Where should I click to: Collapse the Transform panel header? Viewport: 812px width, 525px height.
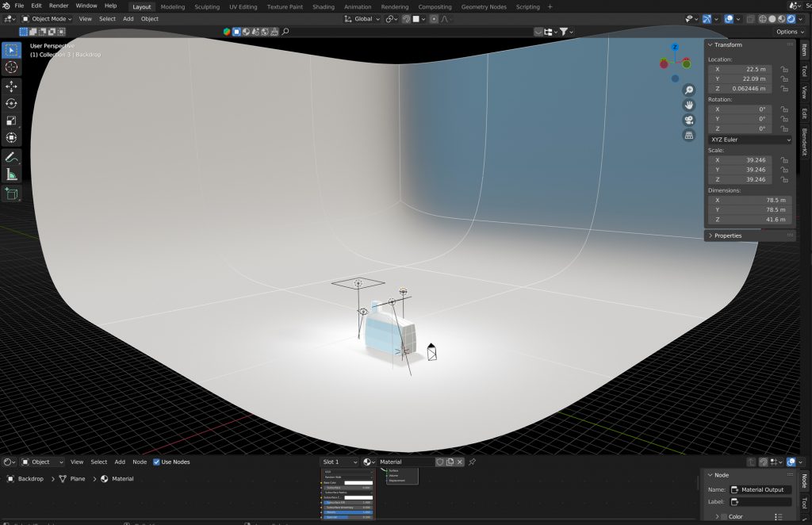point(728,44)
